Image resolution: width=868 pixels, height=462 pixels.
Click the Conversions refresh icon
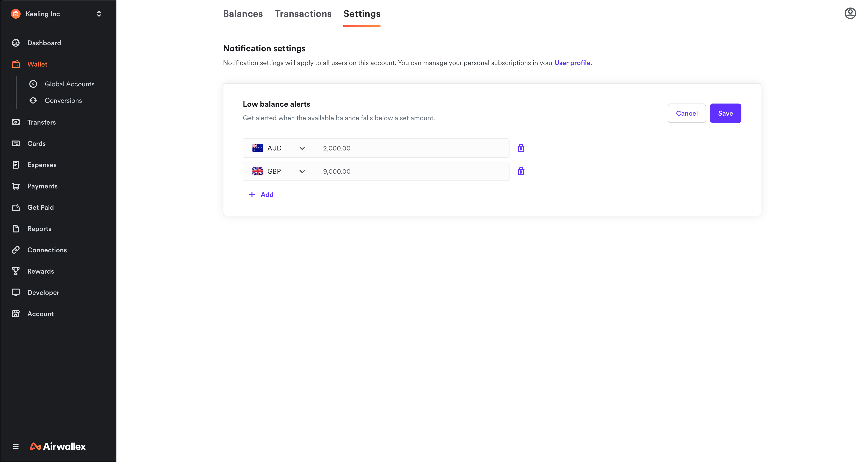click(33, 100)
